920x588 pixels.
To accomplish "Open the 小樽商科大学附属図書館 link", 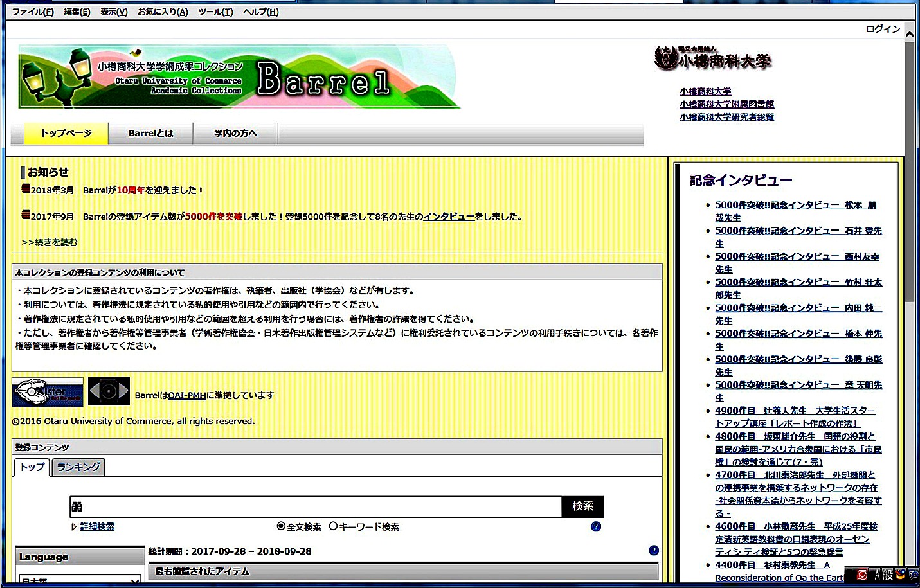I will (x=726, y=104).
